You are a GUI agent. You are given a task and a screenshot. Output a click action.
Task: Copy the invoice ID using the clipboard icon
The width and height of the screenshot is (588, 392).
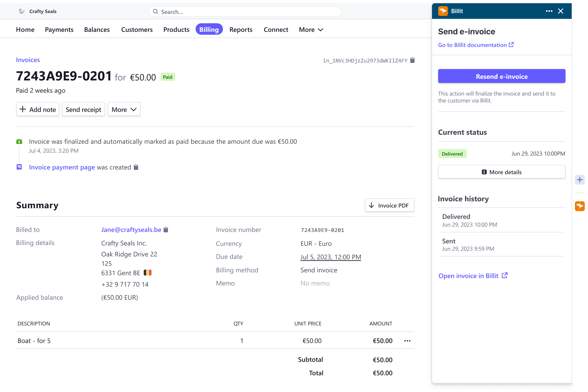click(412, 60)
